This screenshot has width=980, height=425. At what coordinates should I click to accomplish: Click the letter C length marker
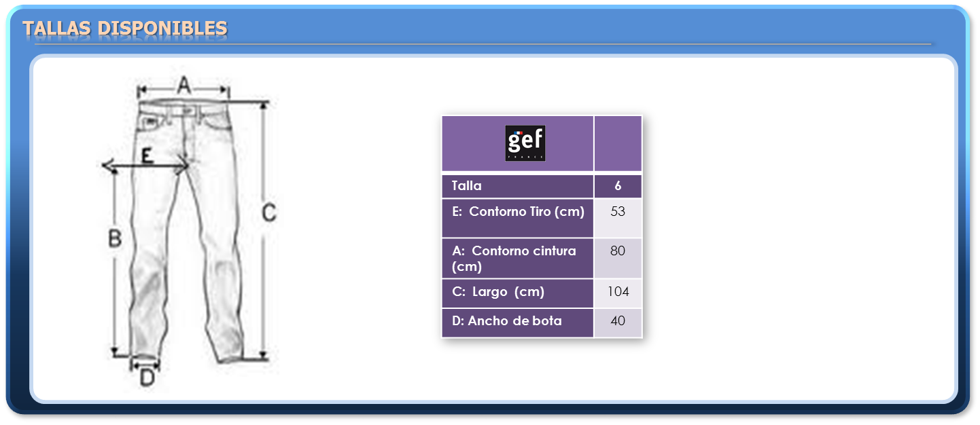point(269,212)
